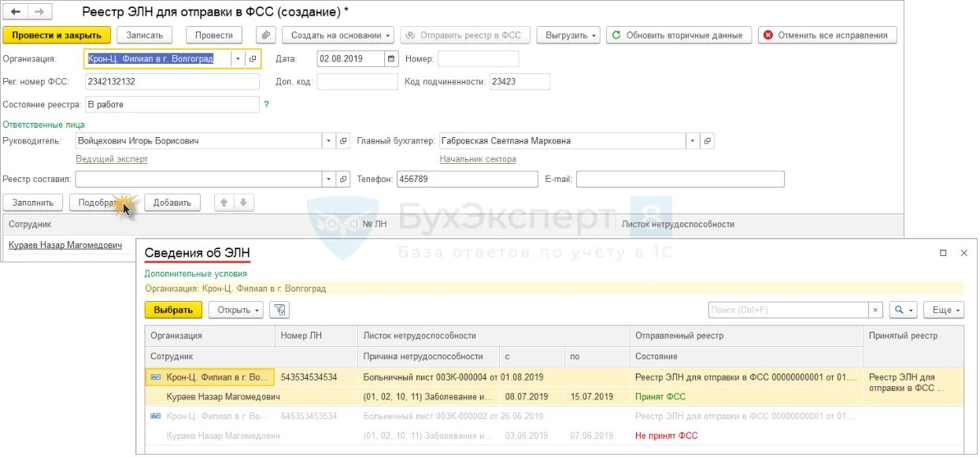Click the Номер ЛН column header in dialog
The image size is (980, 457).
pyautogui.click(x=316, y=336)
